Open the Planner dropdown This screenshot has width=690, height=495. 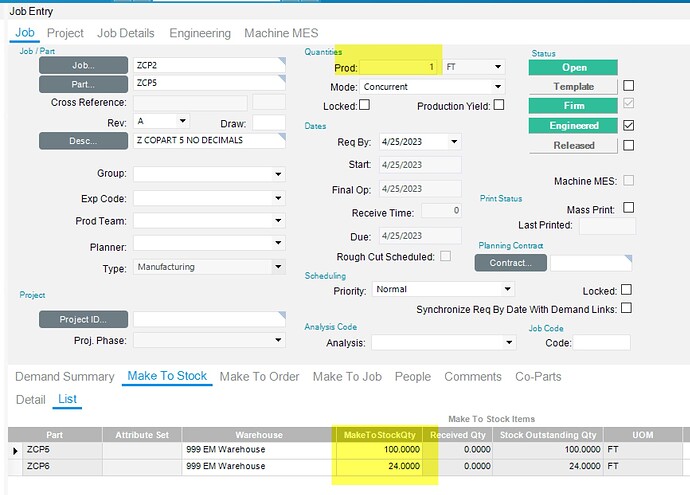pyautogui.click(x=278, y=242)
